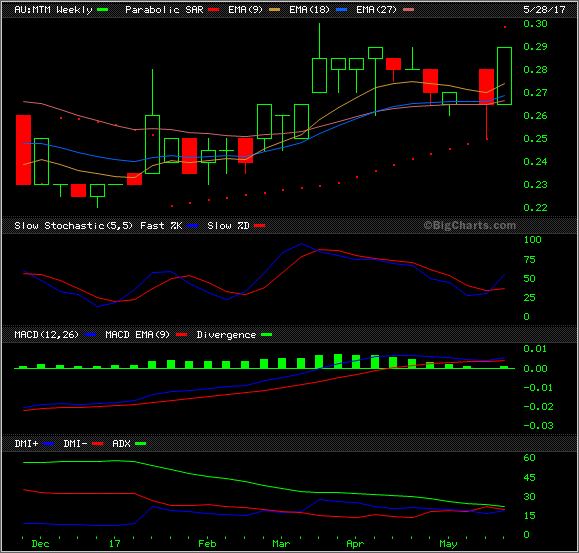The height and width of the screenshot is (553, 579).
Task: Click the red Parabolic SAR legend swatch
Action: coord(213,10)
